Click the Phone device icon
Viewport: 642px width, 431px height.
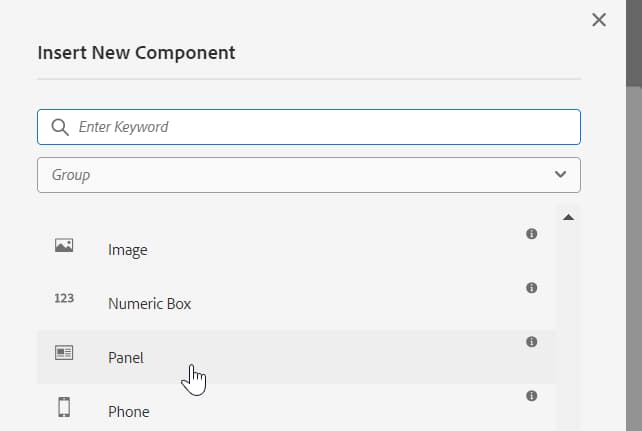[64, 407]
